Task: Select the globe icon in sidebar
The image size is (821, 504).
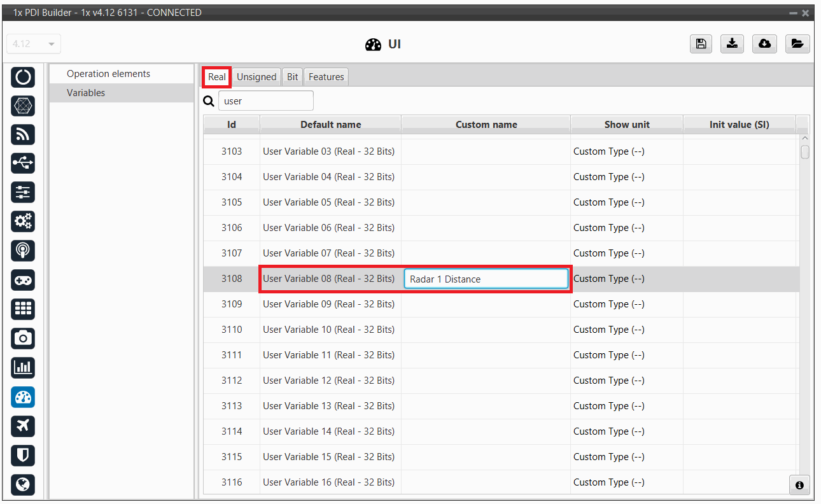Action: (x=23, y=484)
